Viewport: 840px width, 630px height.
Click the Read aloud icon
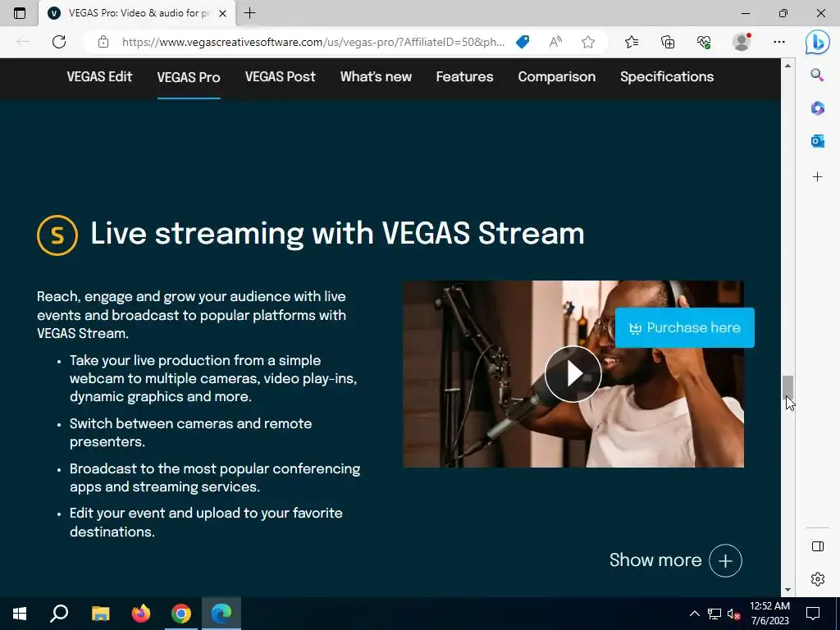555,42
